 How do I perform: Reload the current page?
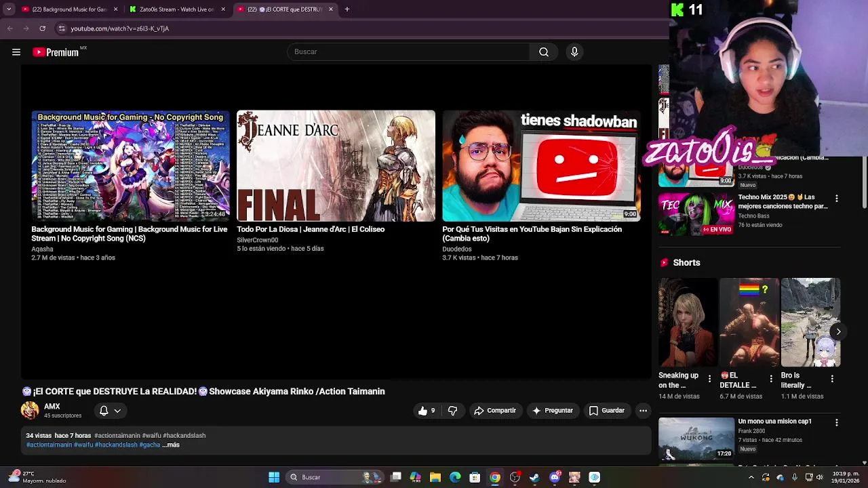click(42, 28)
